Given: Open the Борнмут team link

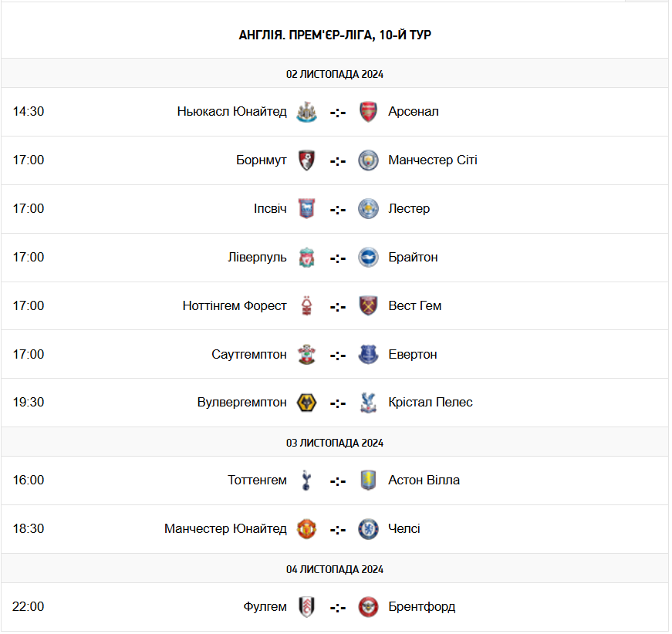Looking at the screenshot, I should [x=262, y=160].
